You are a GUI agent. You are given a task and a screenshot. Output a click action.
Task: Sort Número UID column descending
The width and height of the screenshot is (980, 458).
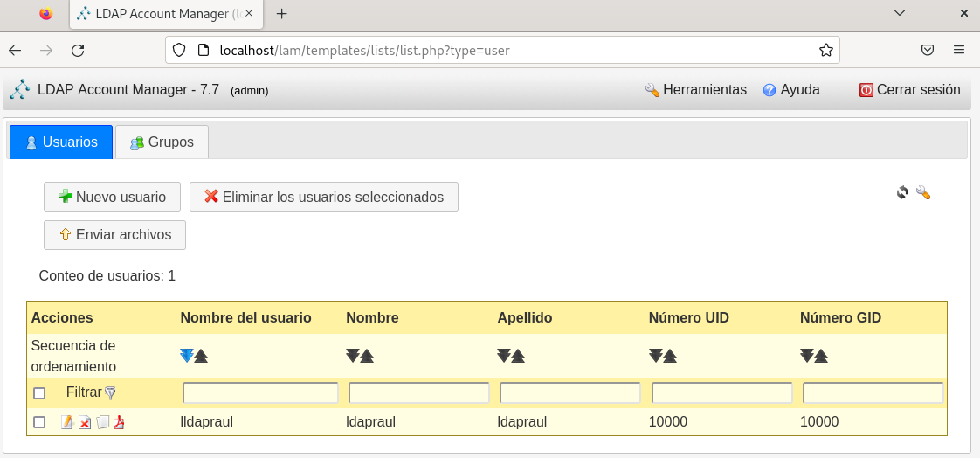point(656,356)
